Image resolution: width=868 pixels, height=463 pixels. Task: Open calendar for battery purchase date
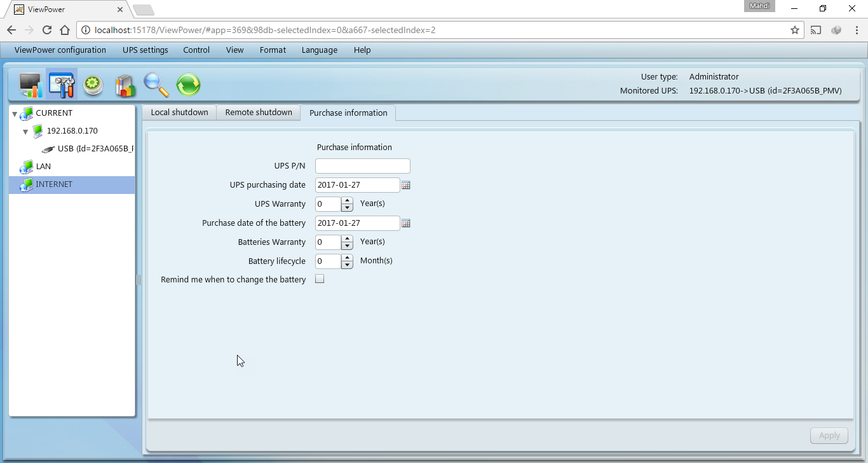(406, 223)
